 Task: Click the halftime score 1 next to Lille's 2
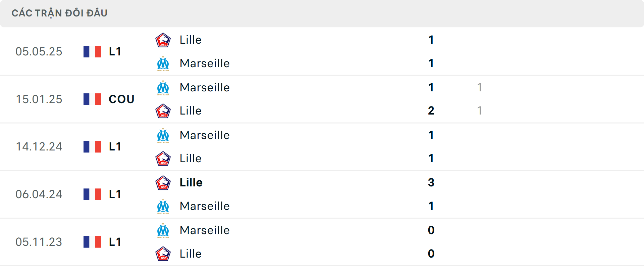point(480,110)
